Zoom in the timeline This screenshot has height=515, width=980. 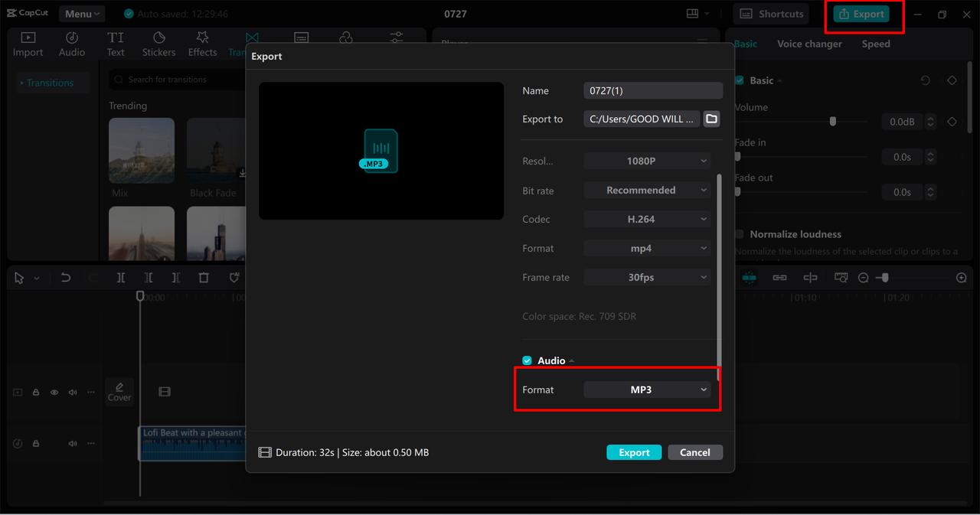pos(962,278)
